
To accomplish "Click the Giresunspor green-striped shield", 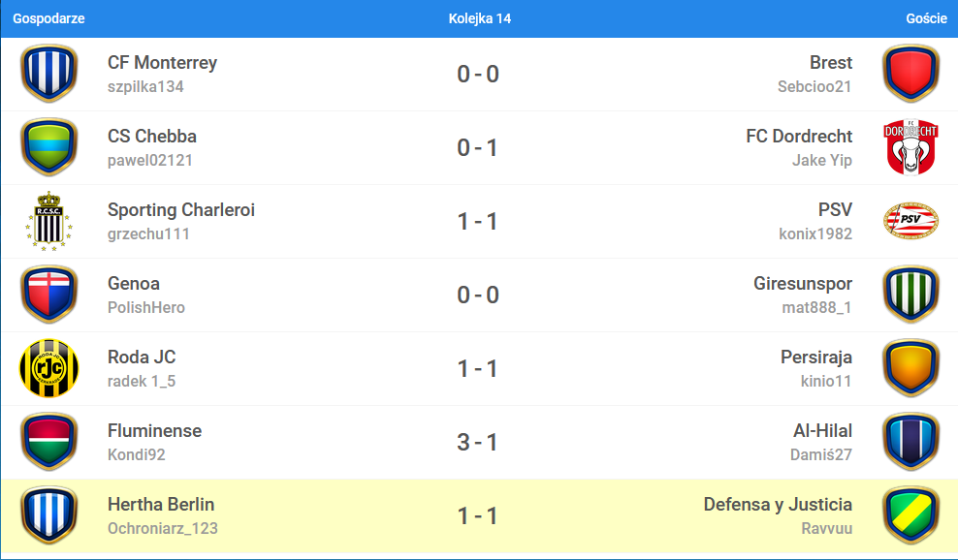I will tap(910, 295).
